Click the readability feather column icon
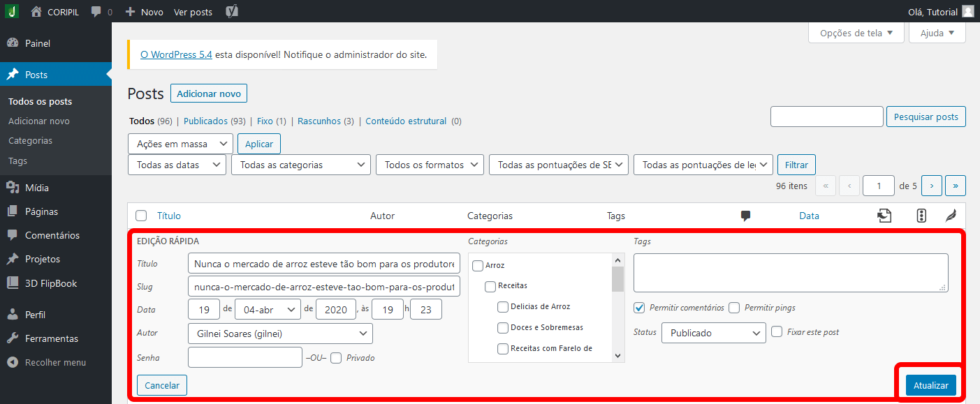The height and width of the screenshot is (404, 980). tap(951, 216)
